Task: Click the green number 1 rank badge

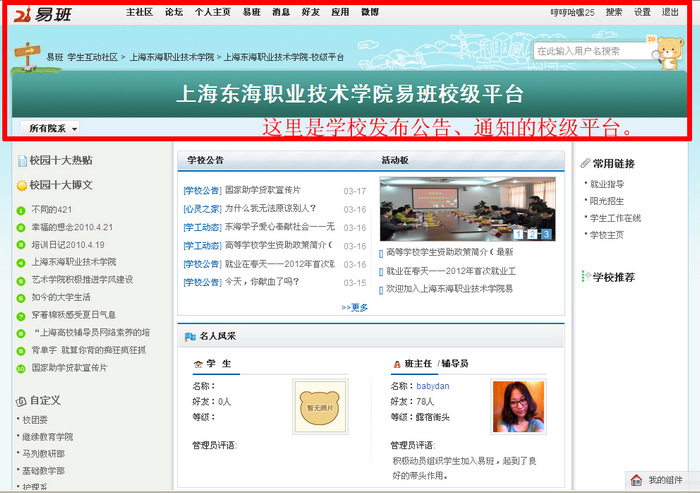Action: [x=21, y=210]
